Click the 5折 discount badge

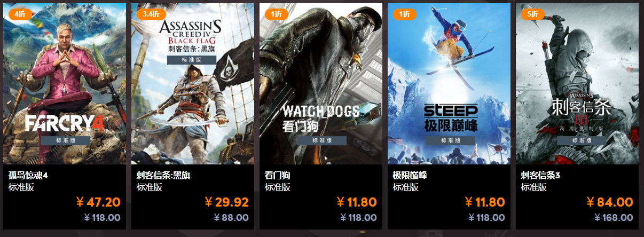tap(533, 14)
